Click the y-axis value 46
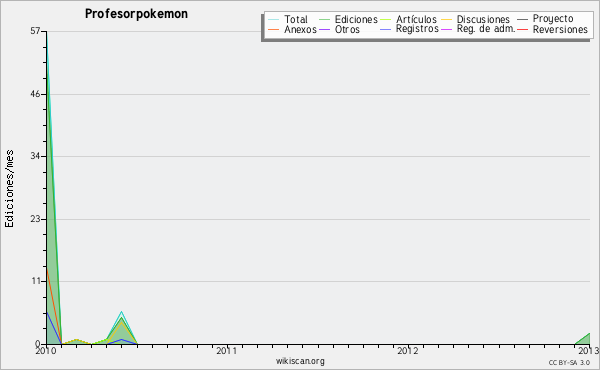Image resolution: width=600 pixels, height=370 pixels. [x=35, y=94]
